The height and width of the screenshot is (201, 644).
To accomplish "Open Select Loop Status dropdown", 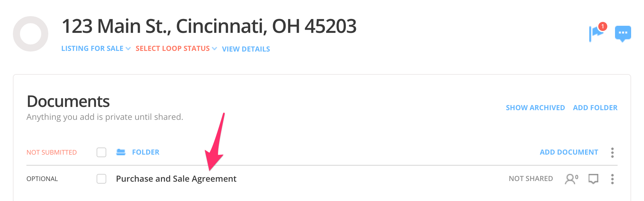I will tap(173, 49).
